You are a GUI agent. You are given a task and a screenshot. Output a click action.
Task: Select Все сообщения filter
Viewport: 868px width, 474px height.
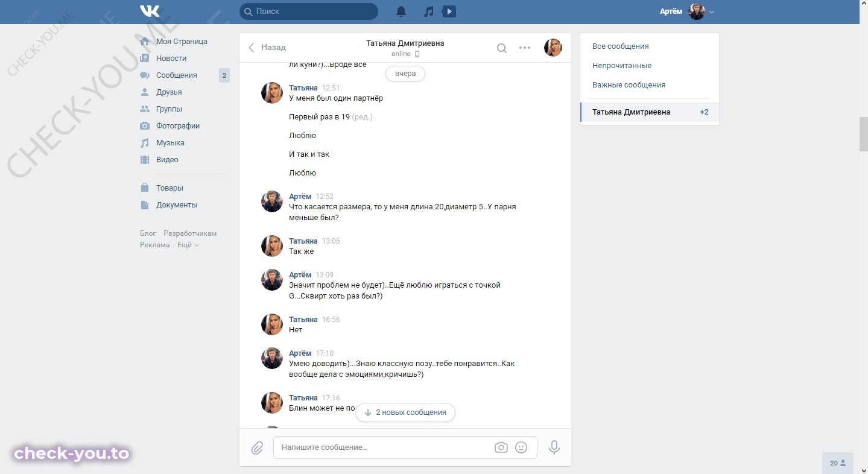point(621,46)
